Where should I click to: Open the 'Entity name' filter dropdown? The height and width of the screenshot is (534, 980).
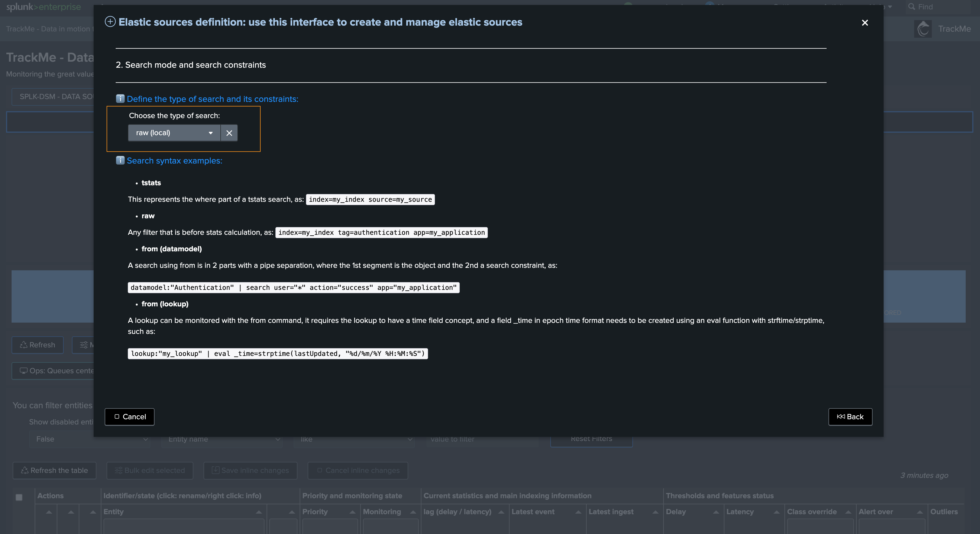[x=222, y=439]
